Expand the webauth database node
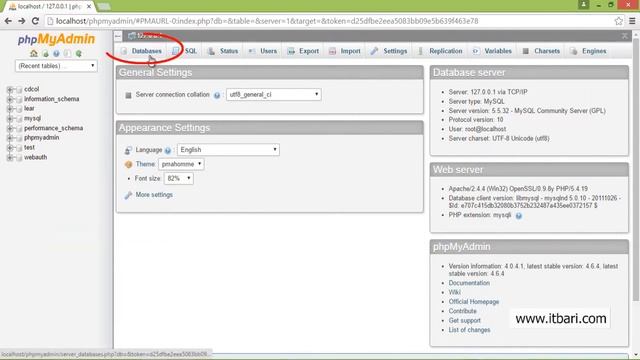 coord(10,158)
